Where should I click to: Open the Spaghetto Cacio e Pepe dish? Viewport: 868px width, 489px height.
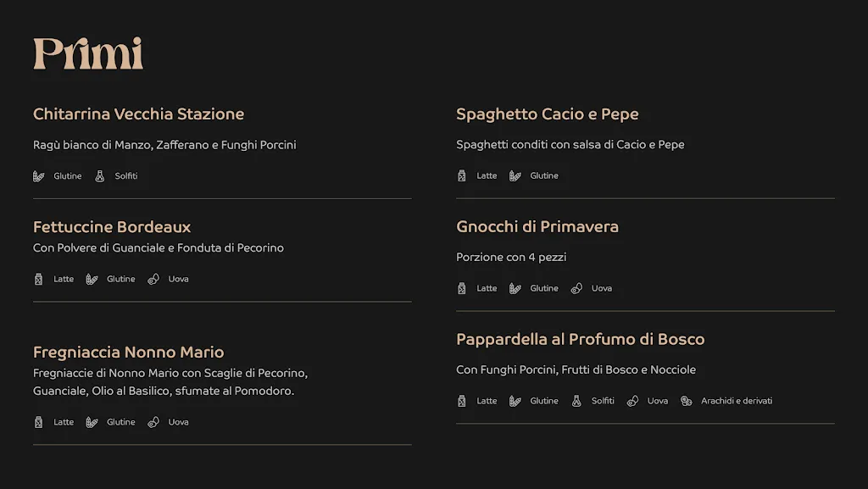coord(547,114)
